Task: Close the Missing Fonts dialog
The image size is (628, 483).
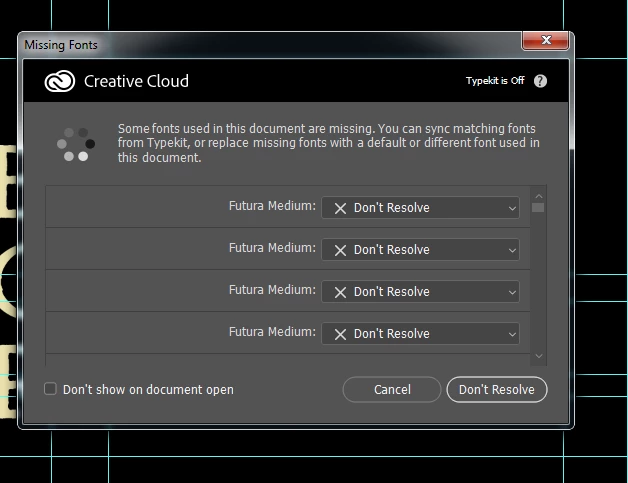Action: pos(545,40)
